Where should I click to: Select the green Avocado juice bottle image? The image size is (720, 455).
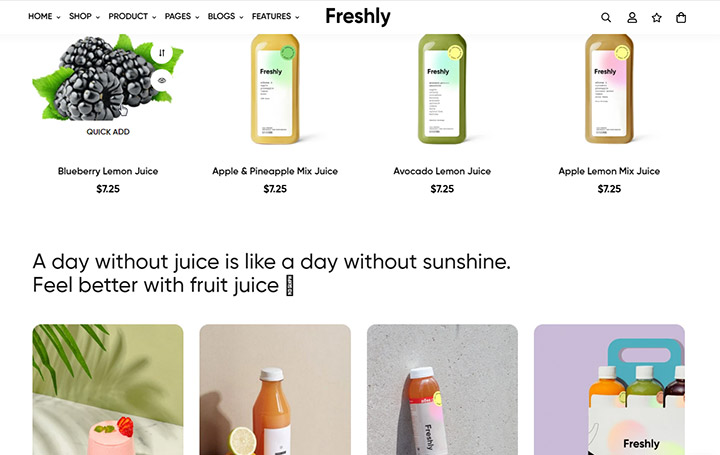pos(442,89)
